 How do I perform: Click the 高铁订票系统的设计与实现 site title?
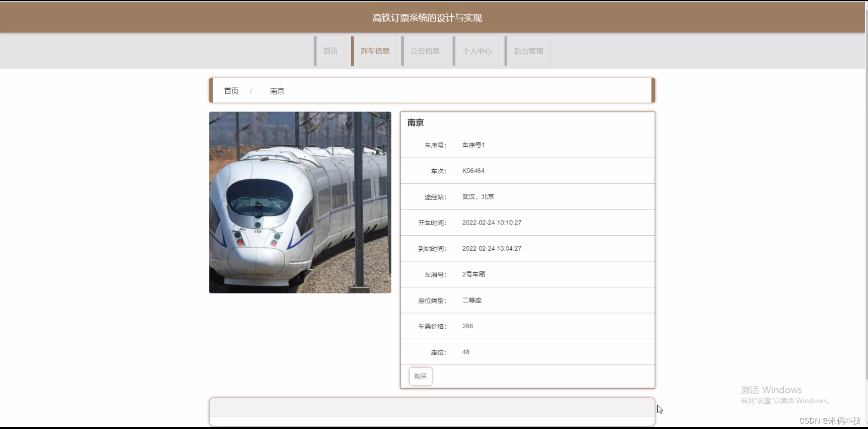tap(427, 18)
